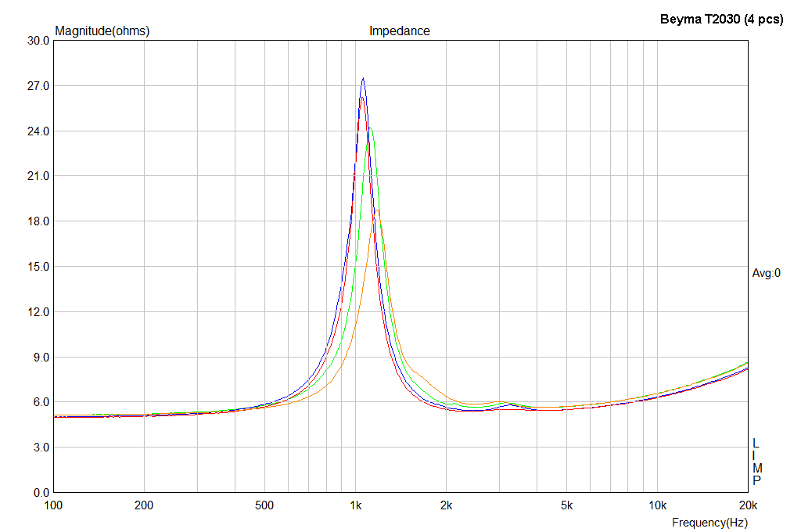Image resolution: width=801 pixels, height=532 pixels.
Task: Click the '12.0' y-axis value
Action: (38, 312)
